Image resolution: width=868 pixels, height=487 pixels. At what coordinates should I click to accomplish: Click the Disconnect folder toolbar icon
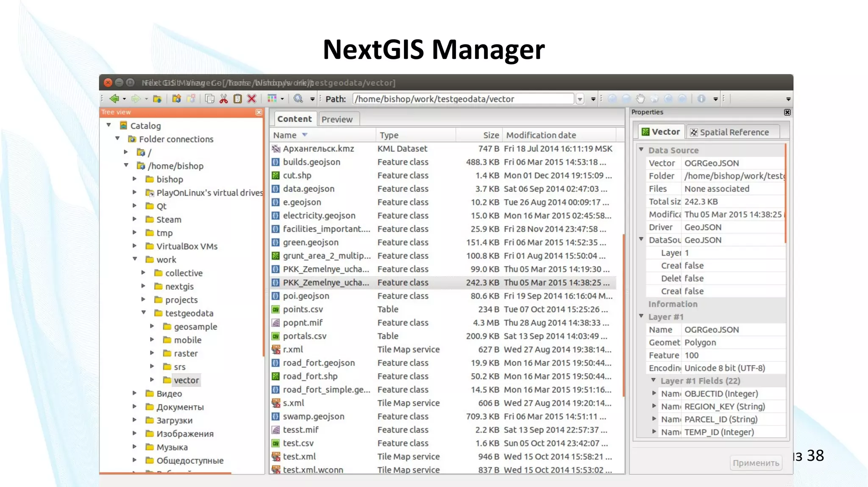(x=191, y=99)
